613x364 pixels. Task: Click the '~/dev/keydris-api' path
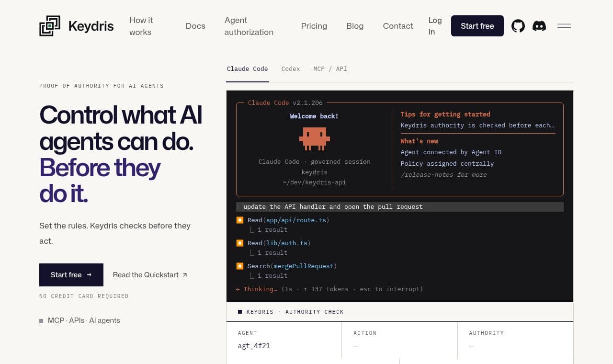pyautogui.click(x=315, y=182)
